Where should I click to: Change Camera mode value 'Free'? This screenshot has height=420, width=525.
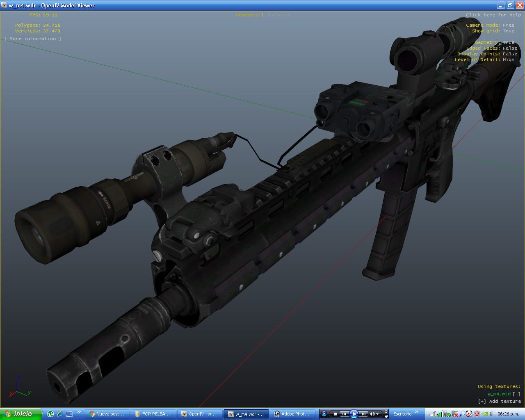coord(509,25)
